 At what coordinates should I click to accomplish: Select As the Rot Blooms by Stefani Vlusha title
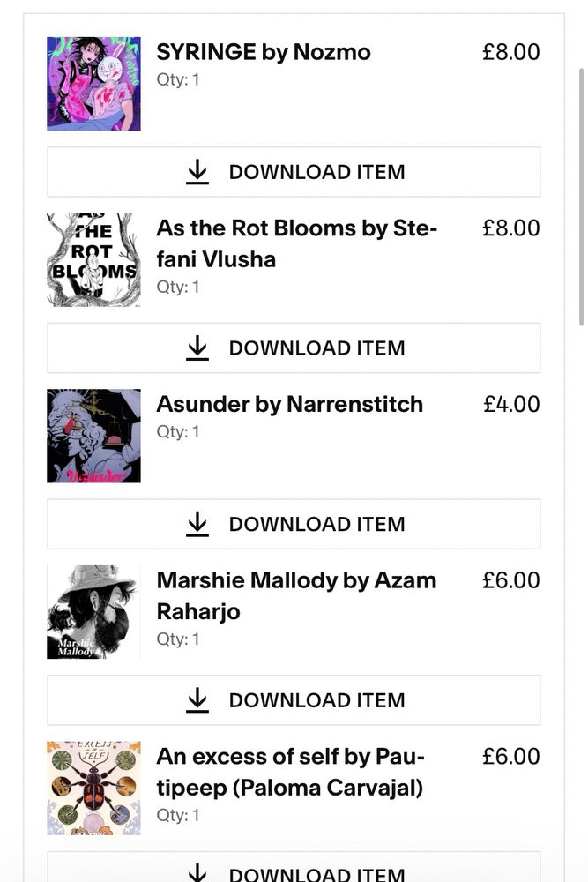pyautogui.click(x=297, y=243)
